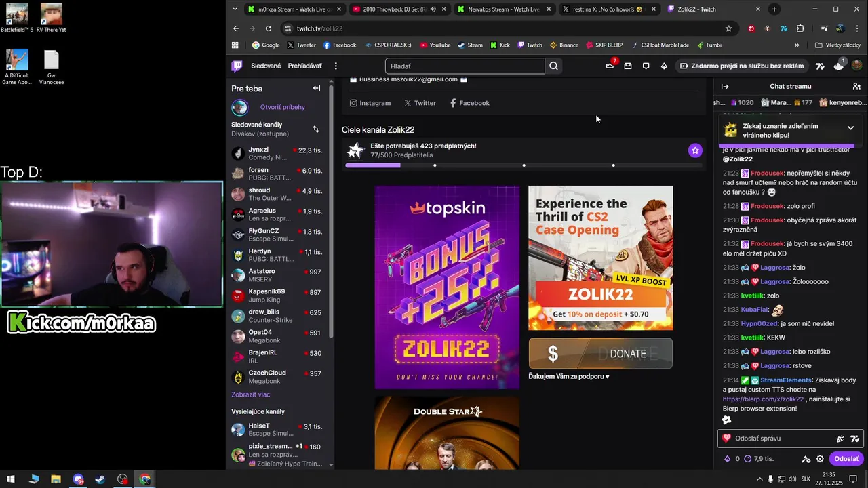Click the DONATE button panel
Viewport: 868px width, 488px height.
[601, 353]
